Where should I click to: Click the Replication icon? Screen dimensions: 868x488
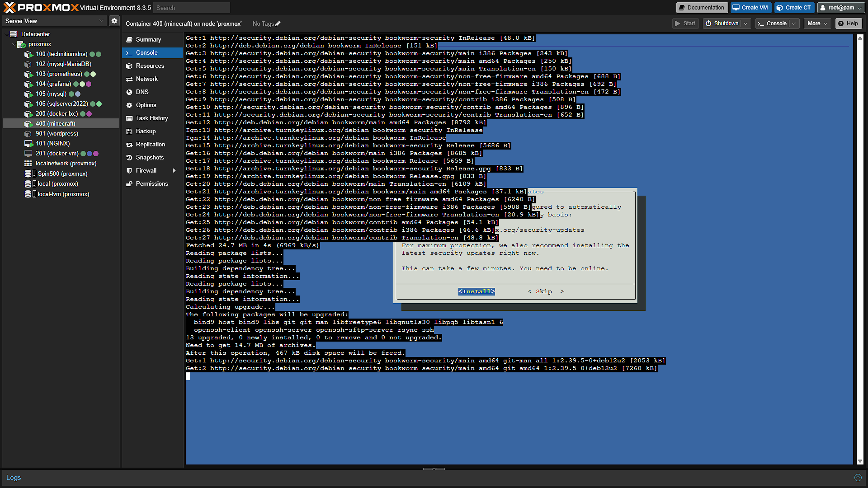(x=129, y=145)
